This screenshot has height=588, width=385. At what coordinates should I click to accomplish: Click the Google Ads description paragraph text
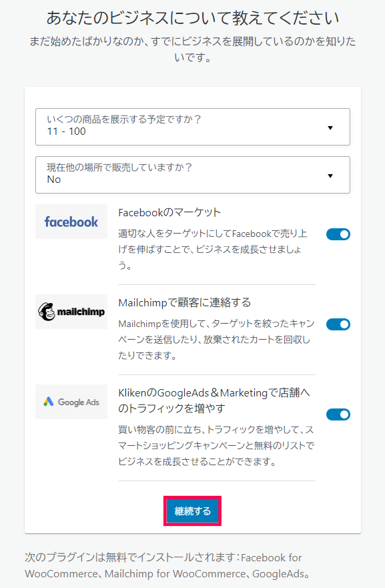coord(216,445)
